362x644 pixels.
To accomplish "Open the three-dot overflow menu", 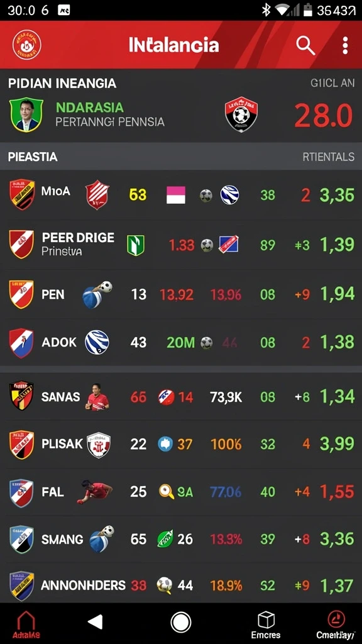I will [x=345, y=45].
